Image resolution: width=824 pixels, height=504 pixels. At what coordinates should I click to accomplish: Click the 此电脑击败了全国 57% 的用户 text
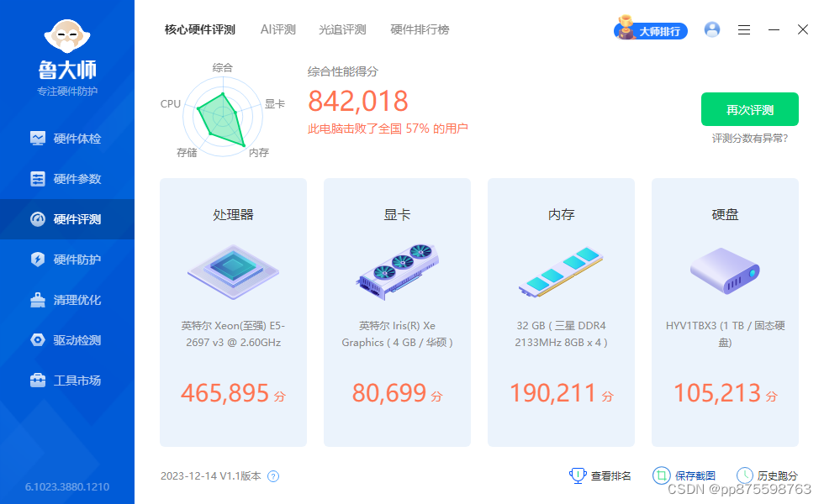(x=388, y=129)
